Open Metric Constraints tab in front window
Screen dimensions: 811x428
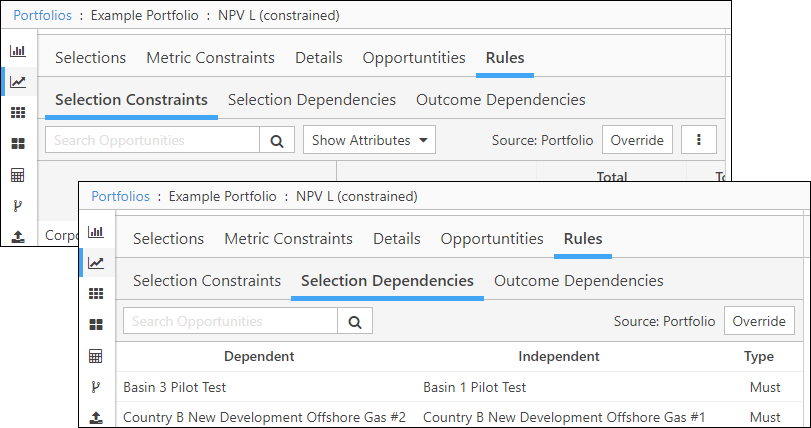point(289,239)
